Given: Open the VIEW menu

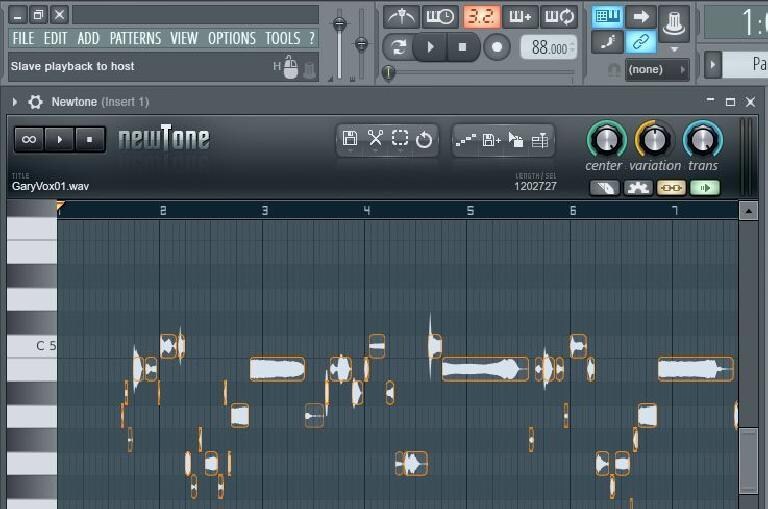Looking at the screenshot, I should click(x=184, y=38).
